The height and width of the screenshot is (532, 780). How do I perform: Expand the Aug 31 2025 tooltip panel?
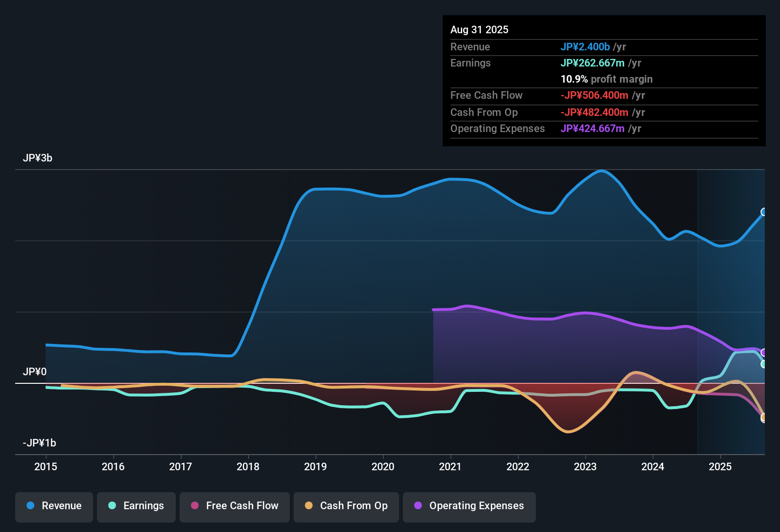point(603,81)
